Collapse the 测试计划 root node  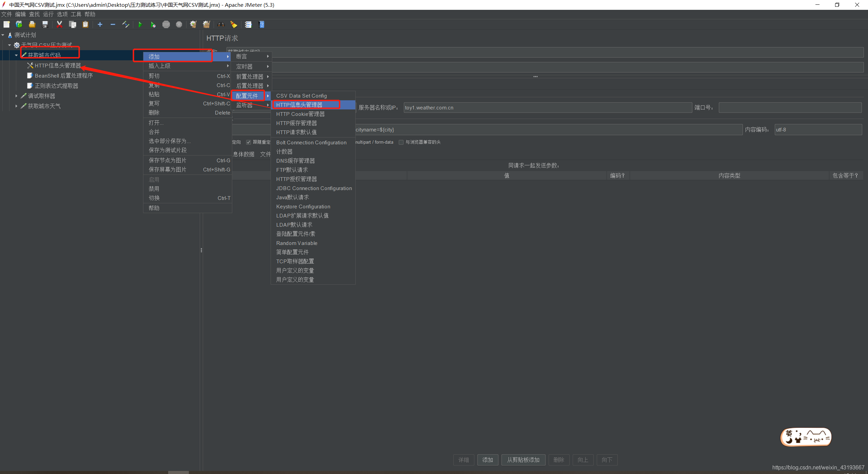point(3,35)
